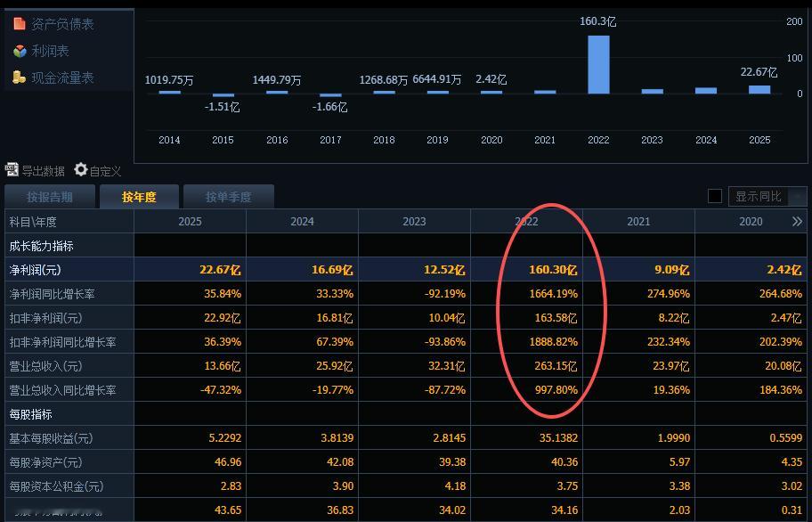Select the 净利润同比增长率 row label
812x522 pixels.
52,294
